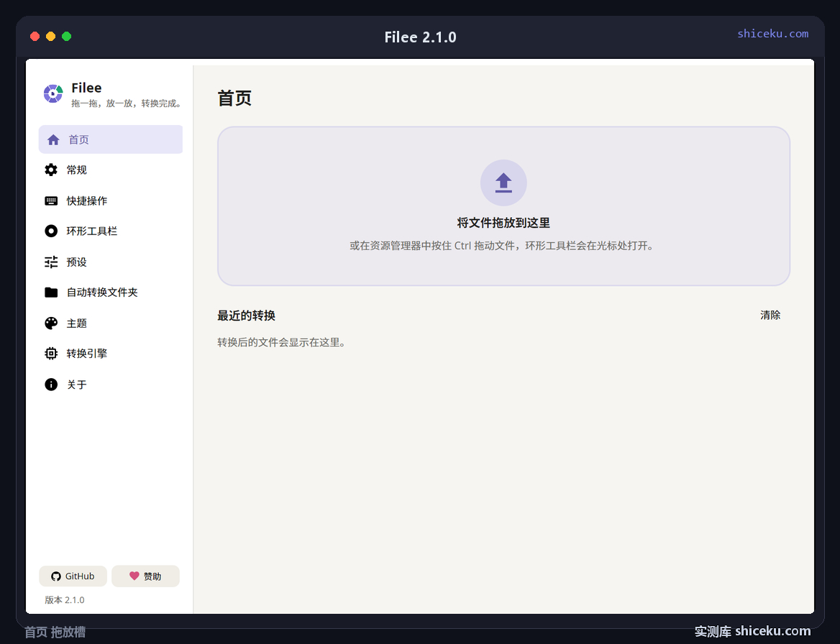Click the yellow minimize window button
840x644 pixels.
(x=51, y=37)
